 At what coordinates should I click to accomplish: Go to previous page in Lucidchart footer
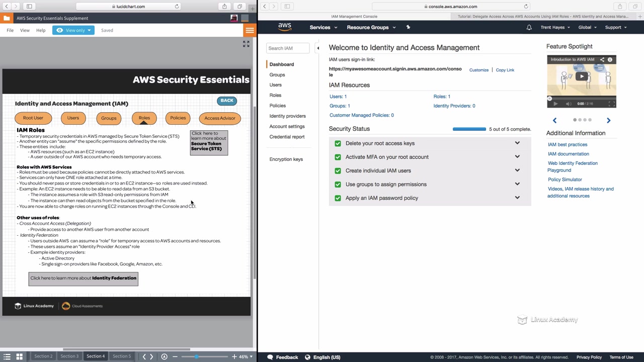click(144, 356)
